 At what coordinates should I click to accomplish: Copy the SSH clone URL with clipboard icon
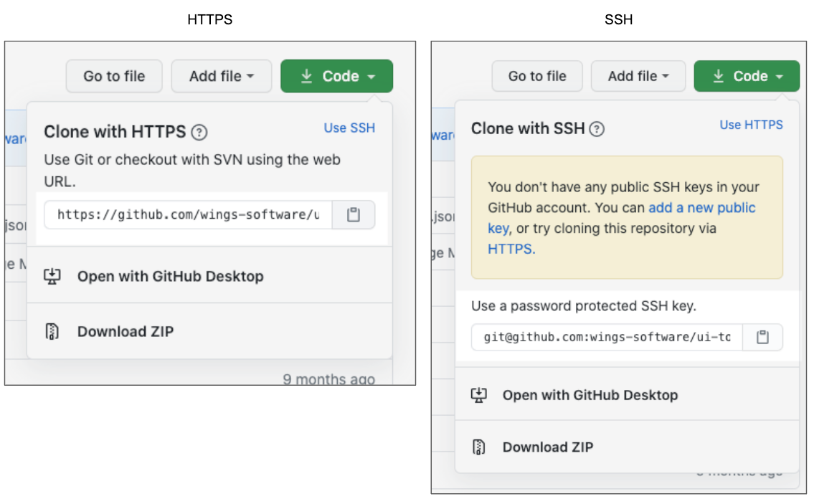point(762,337)
